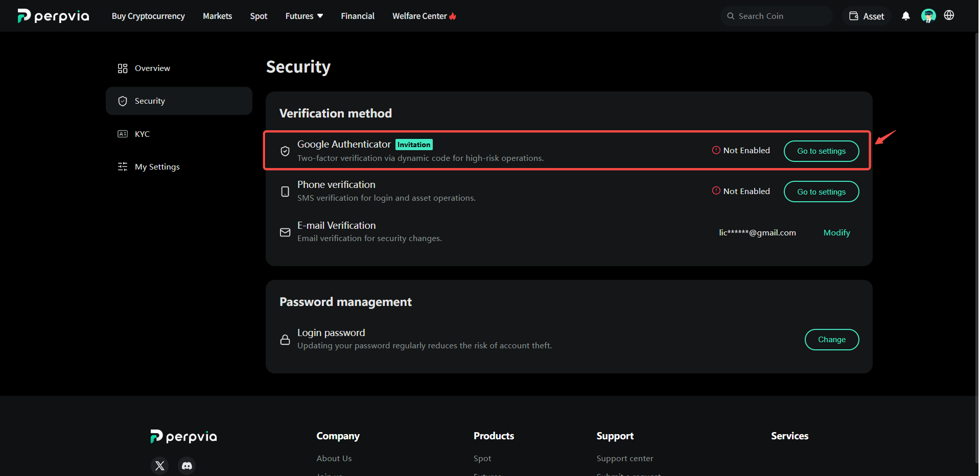The image size is (980, 476).
Task: Click Modify for E-mail Verification
Action: pyautogui.click(x=836, y=233)
